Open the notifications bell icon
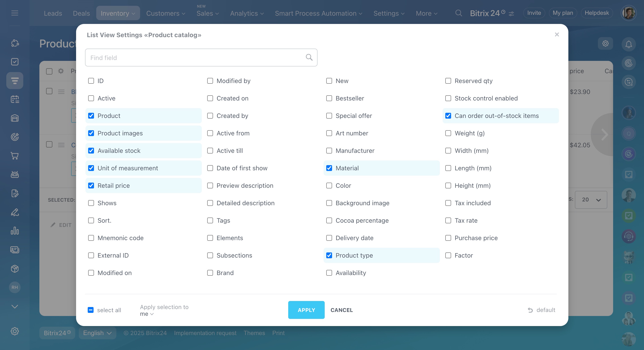This screenshot has width=644, height=350. click(x=629, y=44)
